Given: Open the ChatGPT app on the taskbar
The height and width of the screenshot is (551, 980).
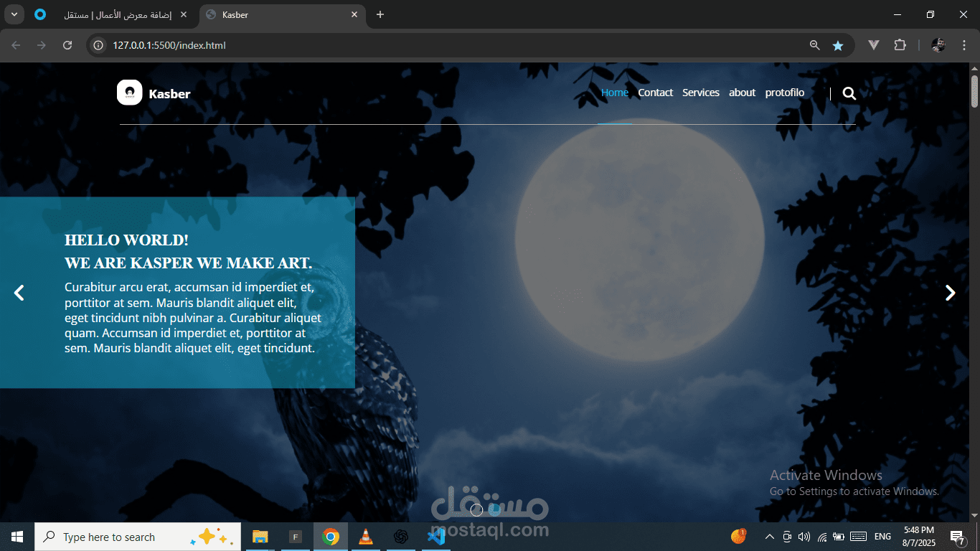Looking at the screenshot, I should [x=401, y=537].
